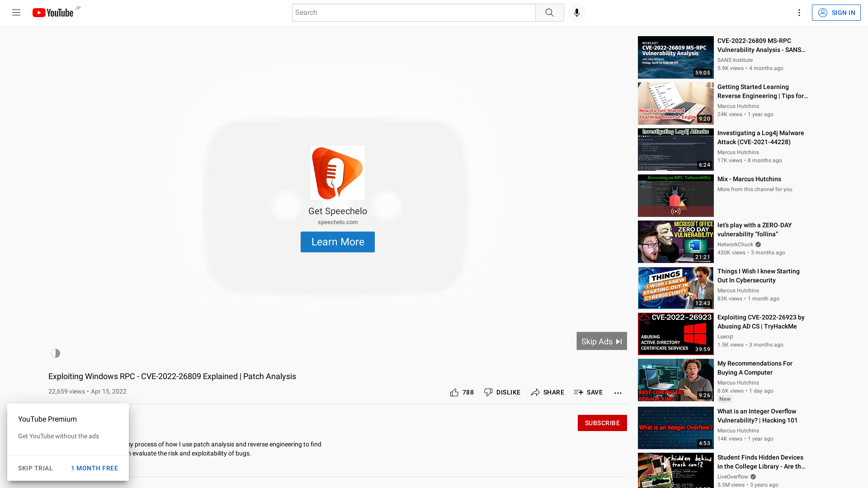Open Best Computer For Hacking thumbnail
This screenshot has height=488, width=868.
click(676, 380)
